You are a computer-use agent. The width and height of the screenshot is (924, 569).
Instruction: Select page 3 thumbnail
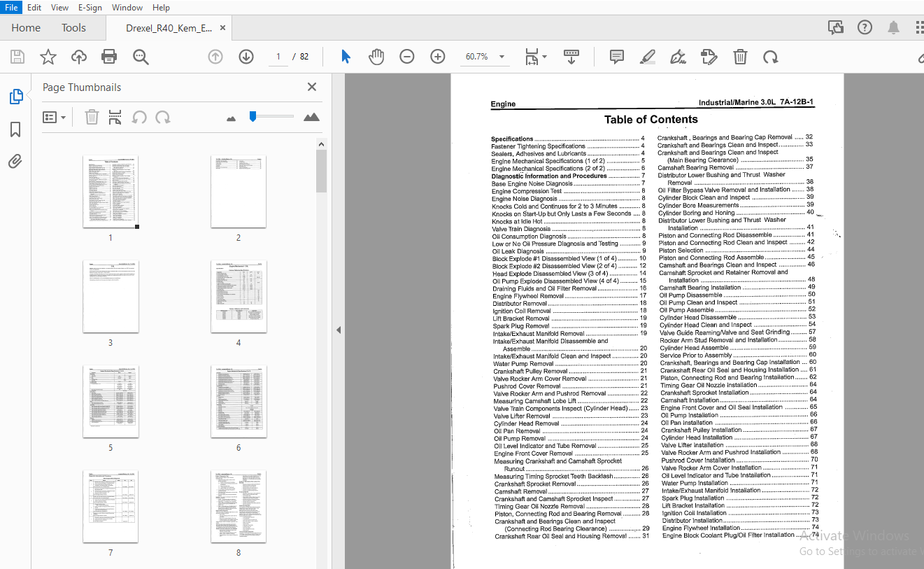tap(111, 297)
